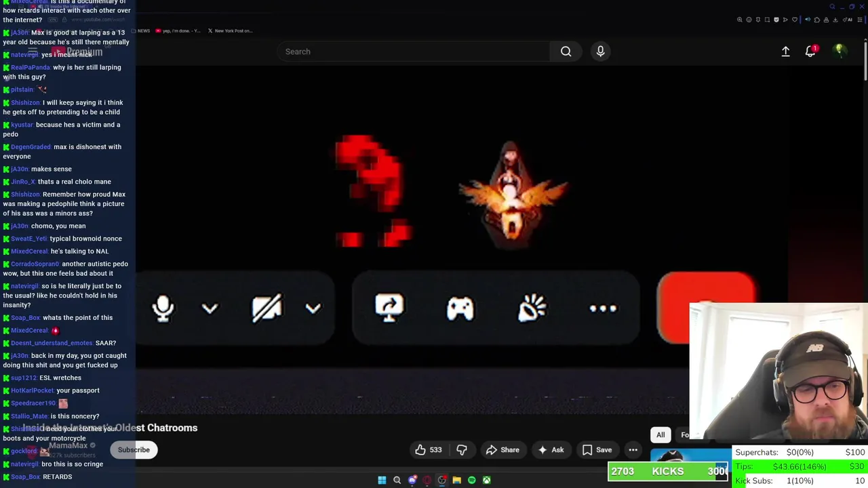Click chat username sup1212
Image resolution: width=868 pixels, height=488 pixels.
pyautogui.click(x=24, y=378)
